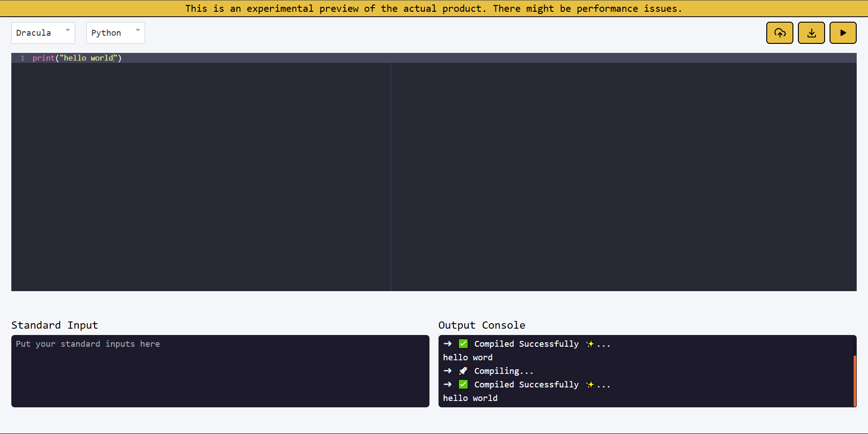The height and width of the screenshot is (434, 868).
Task: Click the first green checkmark in console
Action: [463, 344]
